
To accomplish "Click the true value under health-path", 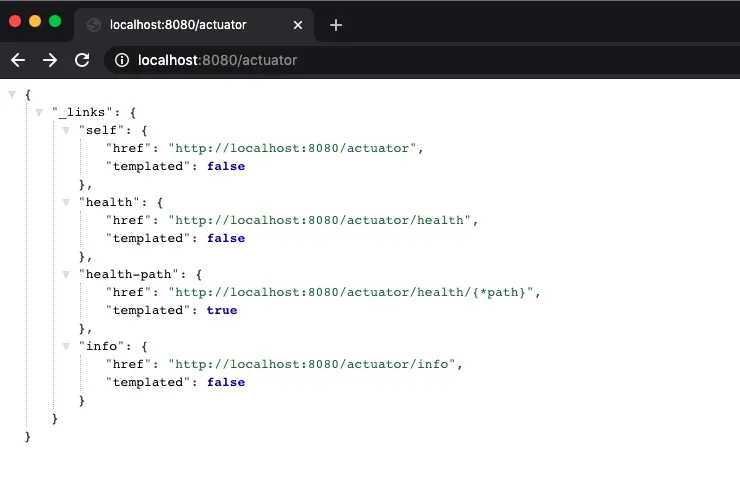I will click(x=222, y=311).
